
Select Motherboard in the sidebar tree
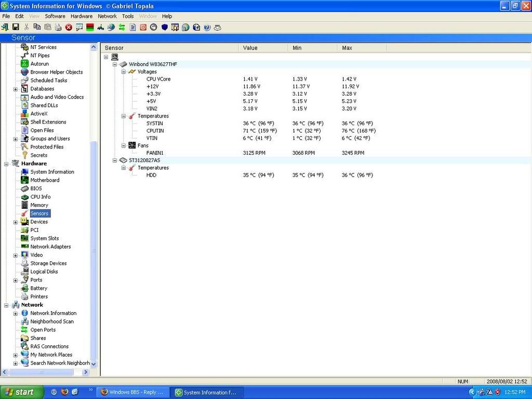coord(45,180)
